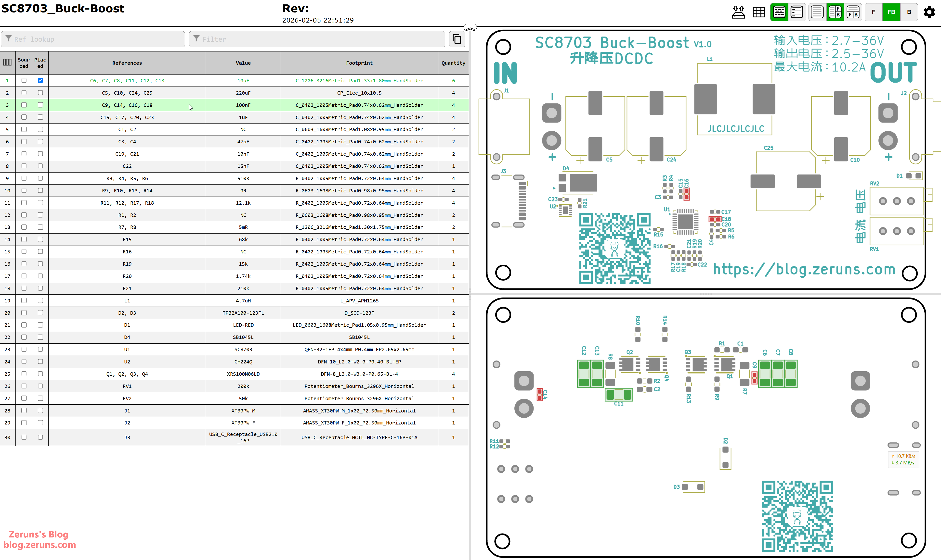Click the Ref lookup input field
This screenshot has height=560, width=941.
(x=93, y=39)
